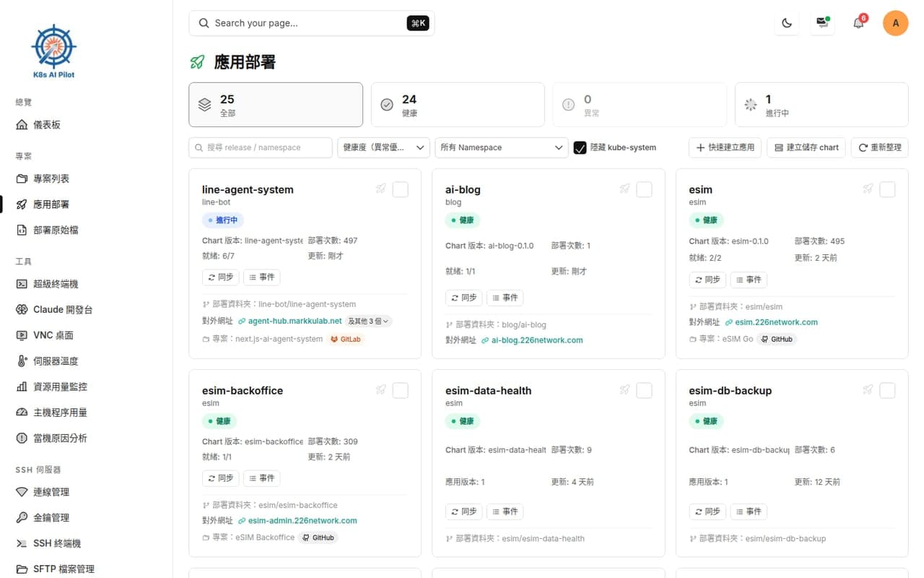Click 建立儲存 chart button
Screen dimensions: 924x578
[x=806, y=147]
